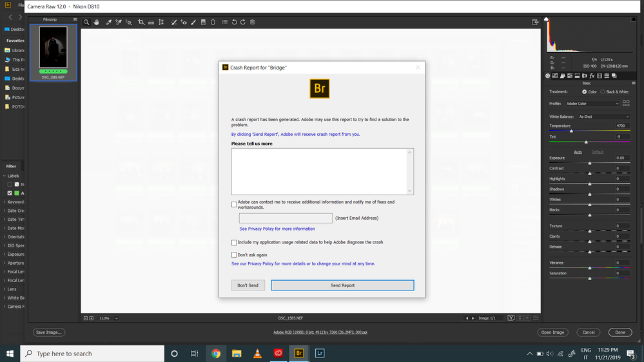644x362 pixels.
Task: Open the Profile Adobe Color dropdown
Action: coord(592,104)
